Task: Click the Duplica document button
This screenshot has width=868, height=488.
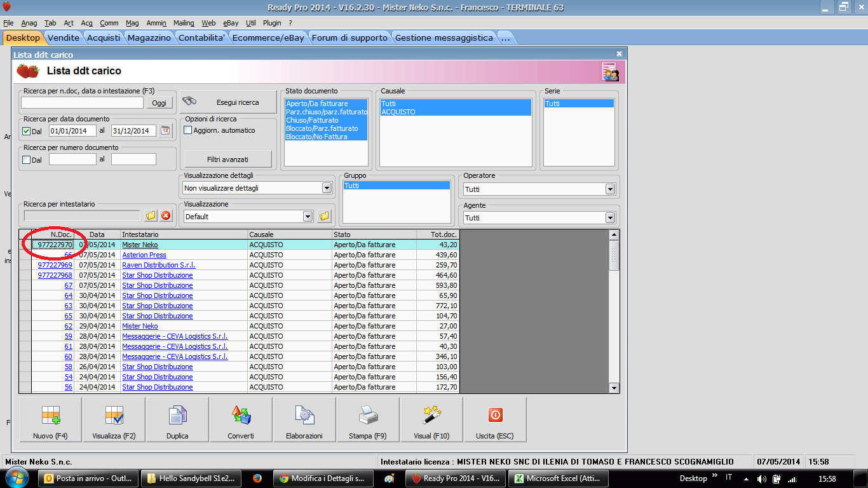Action: [x=177, y=420]
